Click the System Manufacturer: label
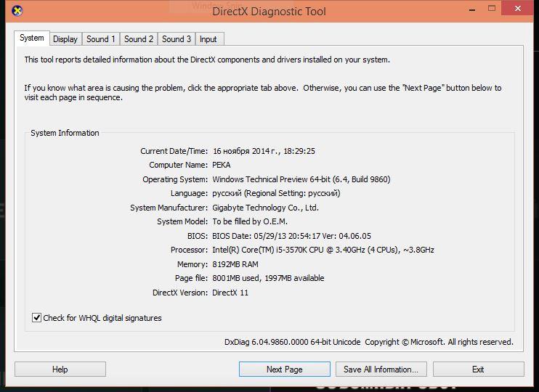The height and width of the screenshot is (392, 539). (169, 208)
